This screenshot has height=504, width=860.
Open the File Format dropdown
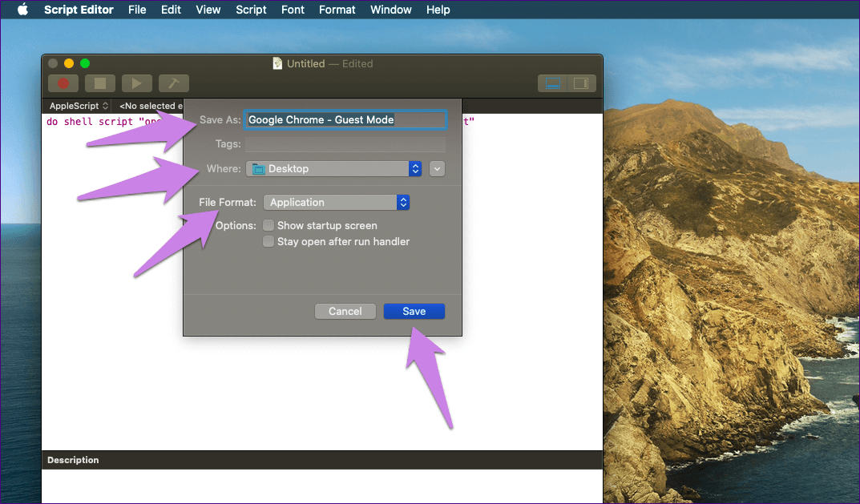(x=336, y=203)
